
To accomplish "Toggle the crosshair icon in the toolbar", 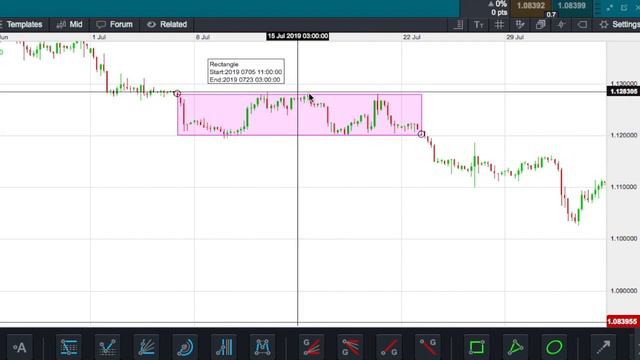I will click(561, 25).
